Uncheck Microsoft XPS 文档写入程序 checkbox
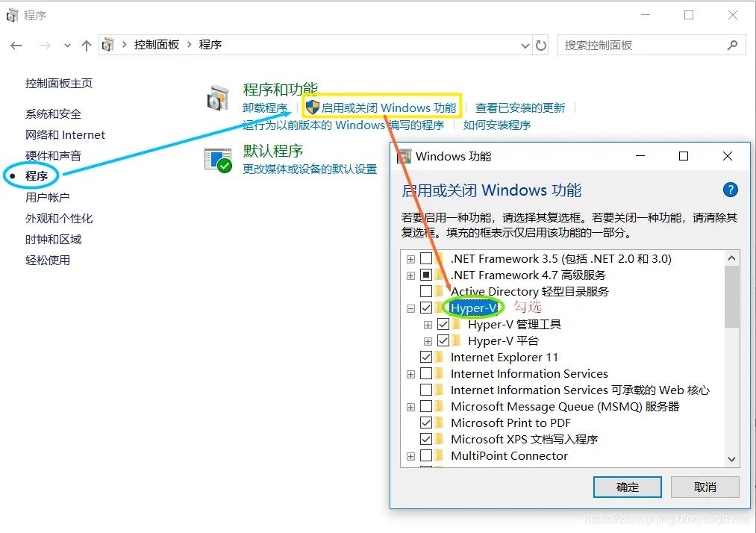756x533 pixels. coord(426,439)
